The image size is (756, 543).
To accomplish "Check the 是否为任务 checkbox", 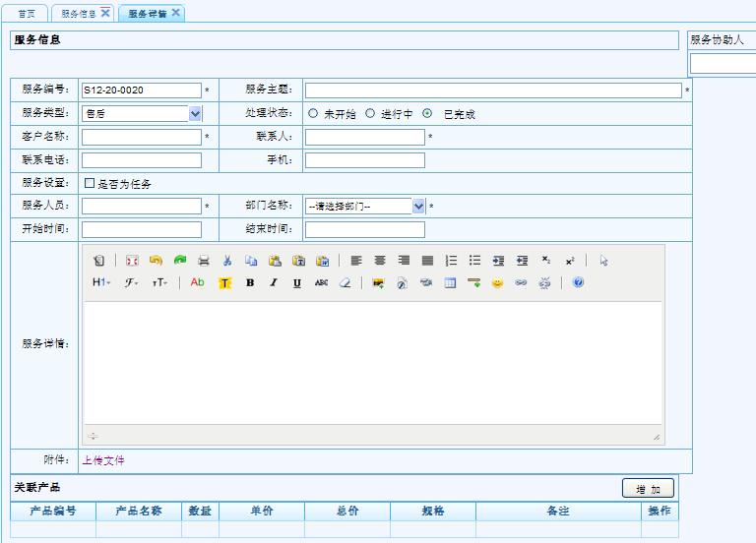I will click(x=90, y=183).
